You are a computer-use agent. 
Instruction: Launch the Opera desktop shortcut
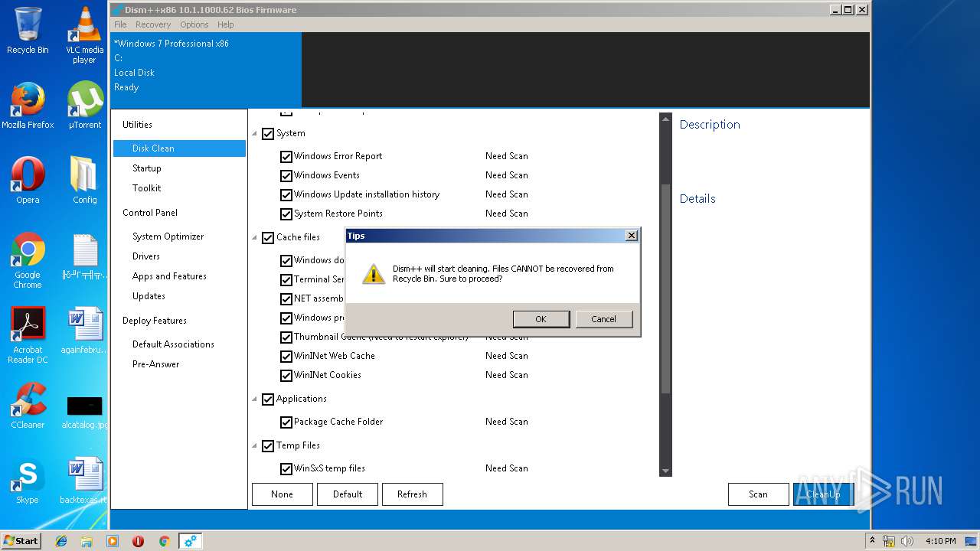pyautogui.click(x=28, y=181)
